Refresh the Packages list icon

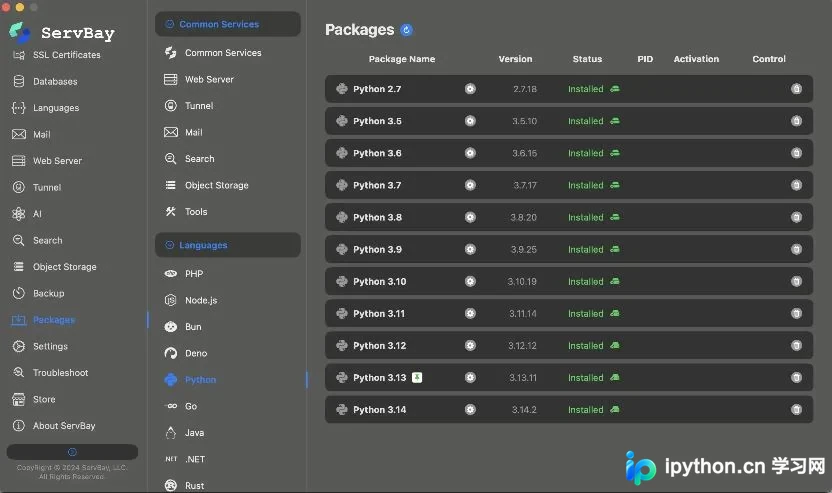[x=406, y=30]
